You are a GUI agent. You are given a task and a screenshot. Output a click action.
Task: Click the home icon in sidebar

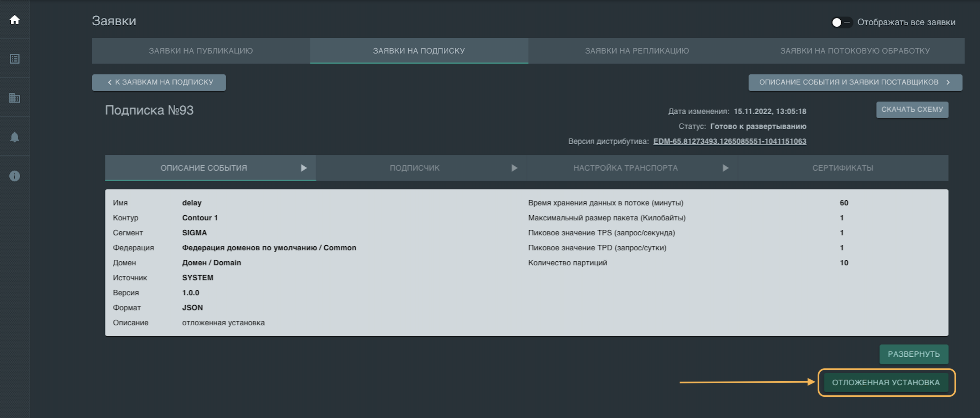pos(14,20)
